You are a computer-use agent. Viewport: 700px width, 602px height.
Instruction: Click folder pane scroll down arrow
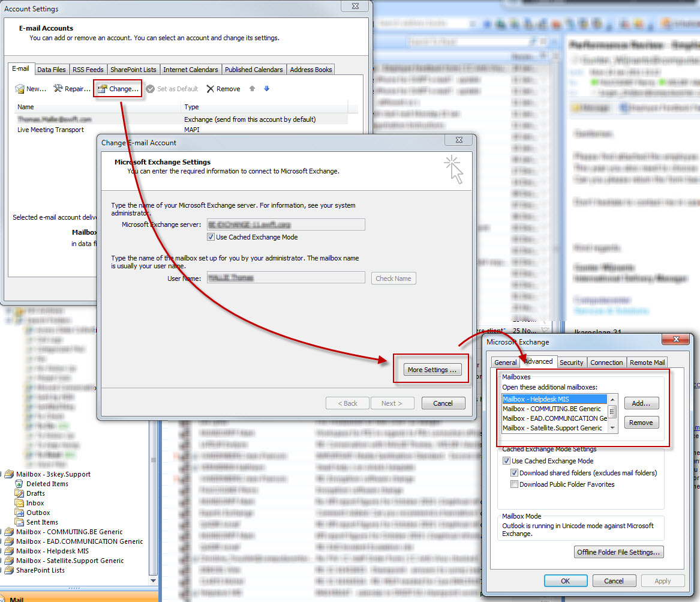153,580
